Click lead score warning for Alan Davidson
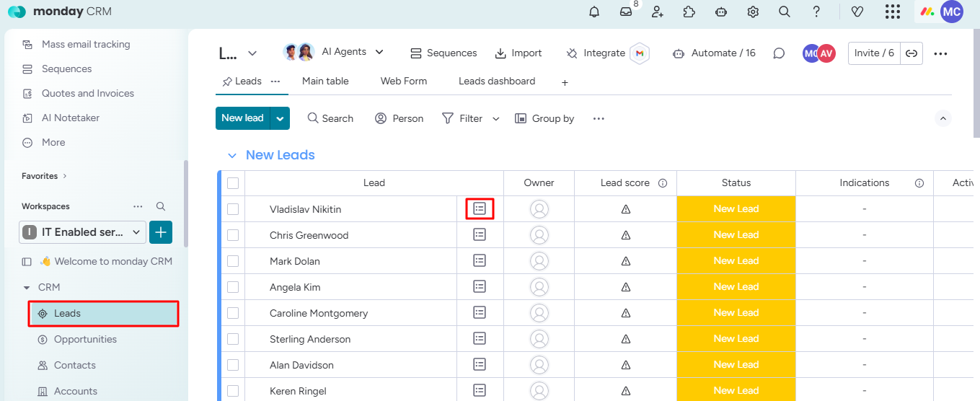This screenshot has height=401, width=980. pos(626,365)
